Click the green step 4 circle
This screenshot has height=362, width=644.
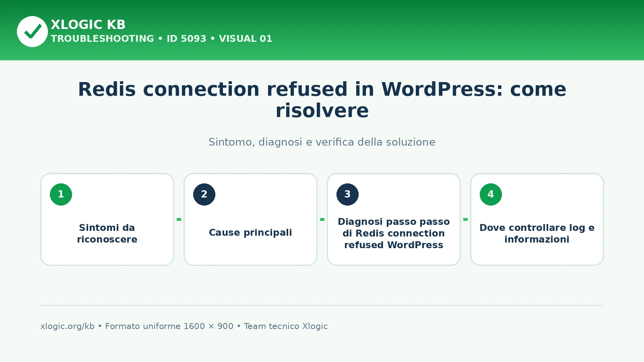click(491, 194)
